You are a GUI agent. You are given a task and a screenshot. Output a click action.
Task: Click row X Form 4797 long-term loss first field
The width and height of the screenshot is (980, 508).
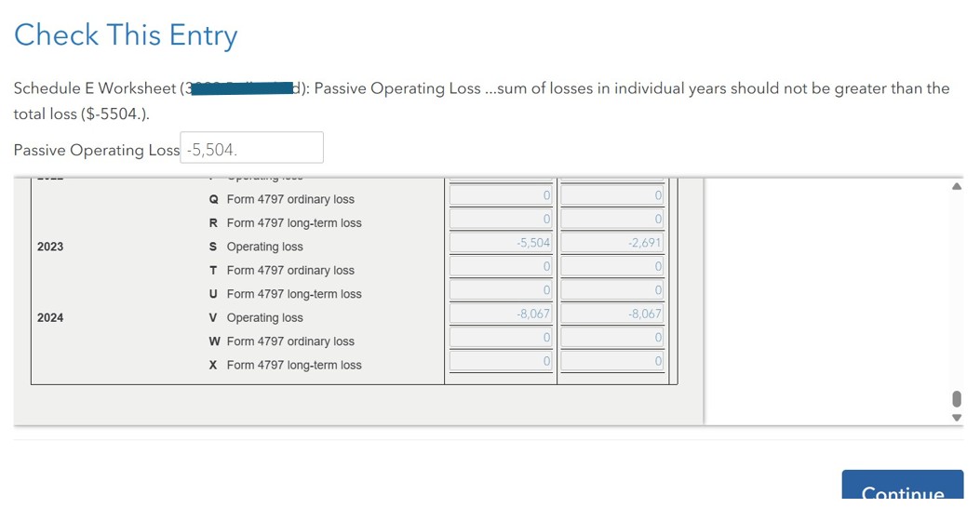click(501, 361)
